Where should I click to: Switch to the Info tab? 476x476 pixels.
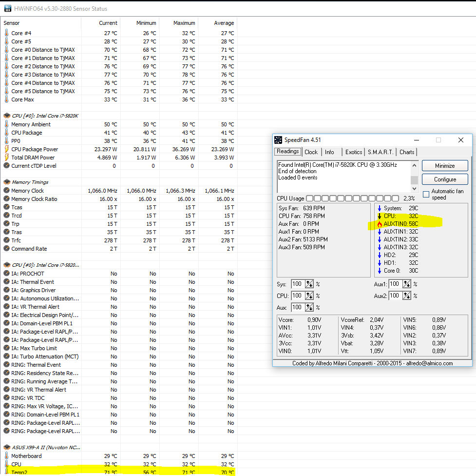329,152
